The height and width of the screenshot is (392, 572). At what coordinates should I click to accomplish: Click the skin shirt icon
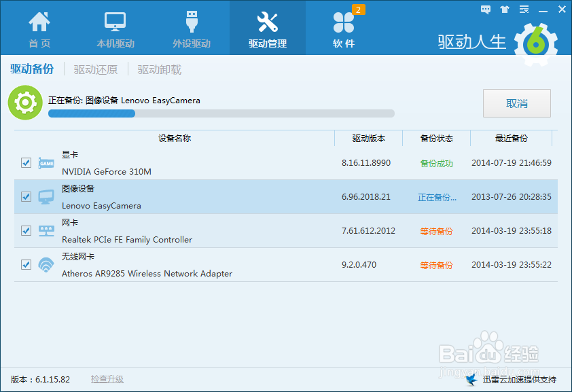[505, 10]
